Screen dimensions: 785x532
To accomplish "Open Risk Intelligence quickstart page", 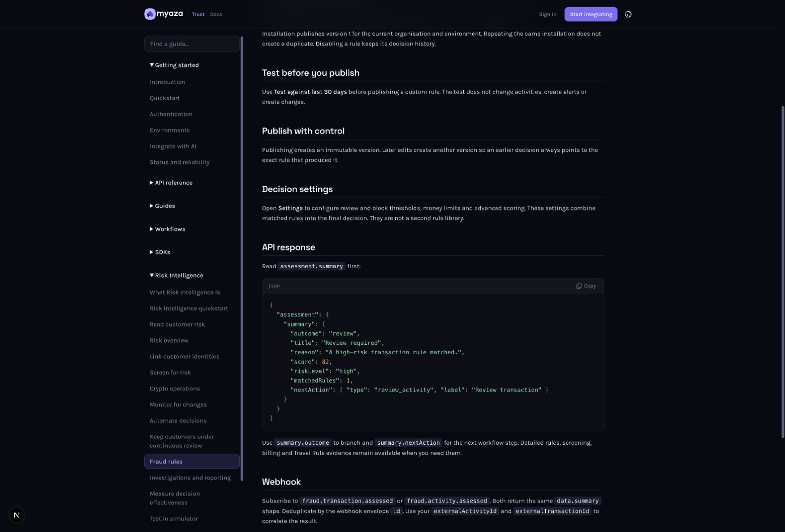I will pyautogui.click(x=189, y=309).
